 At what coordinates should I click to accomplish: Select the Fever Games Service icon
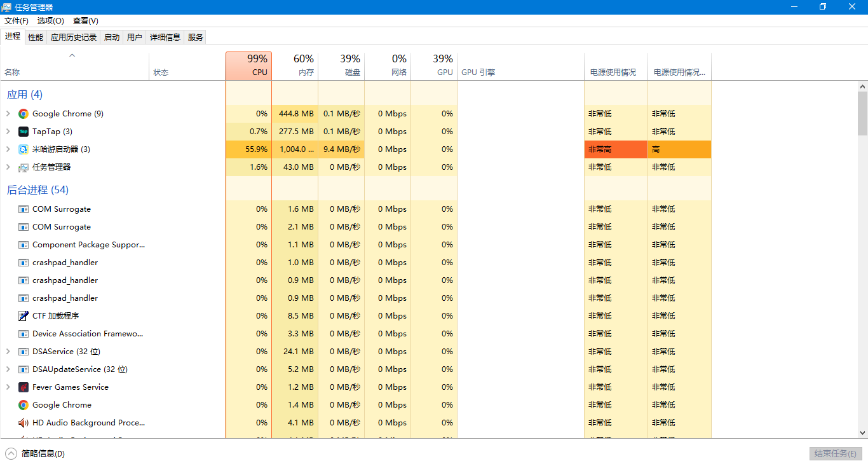coord(24,387)
